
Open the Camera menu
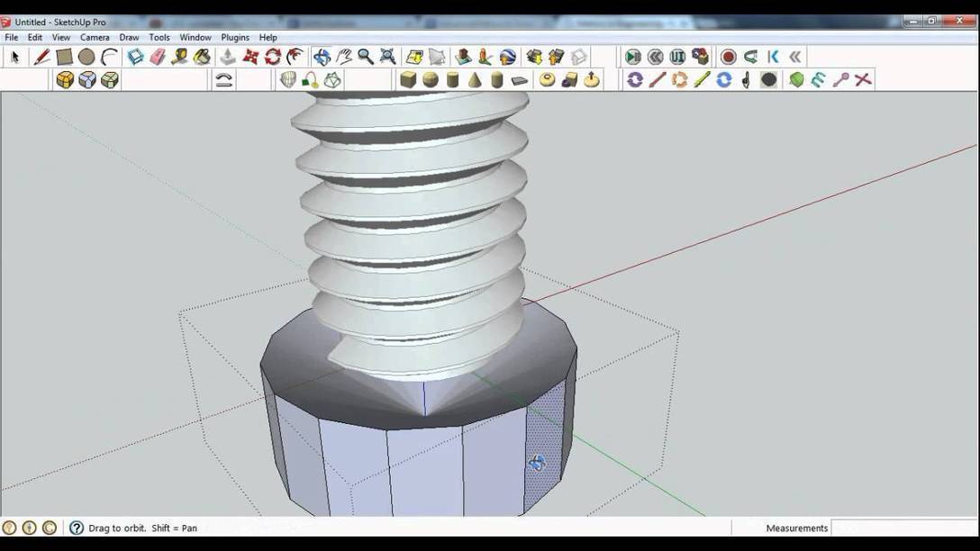pyautogui.click(x=94, y=37)
